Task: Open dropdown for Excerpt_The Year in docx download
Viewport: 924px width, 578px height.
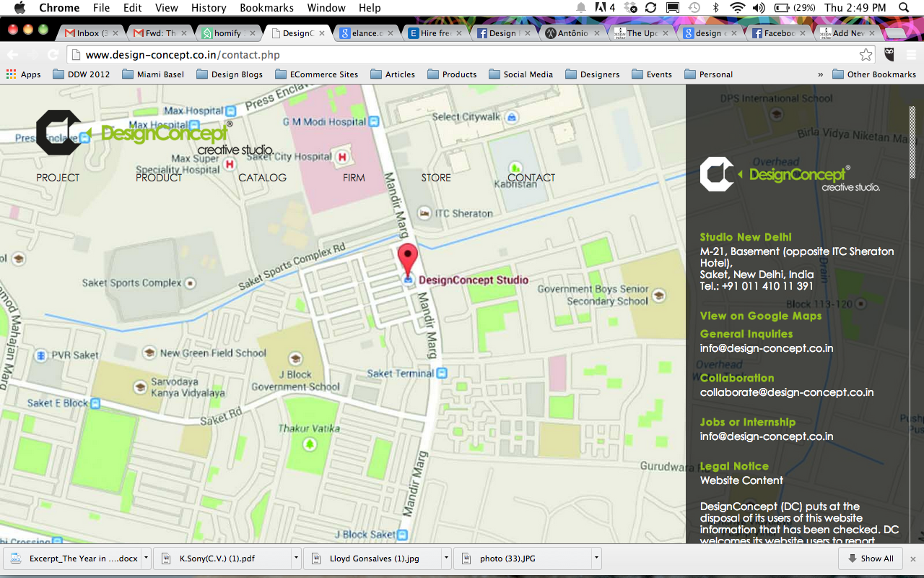Action: coord(145,558)
